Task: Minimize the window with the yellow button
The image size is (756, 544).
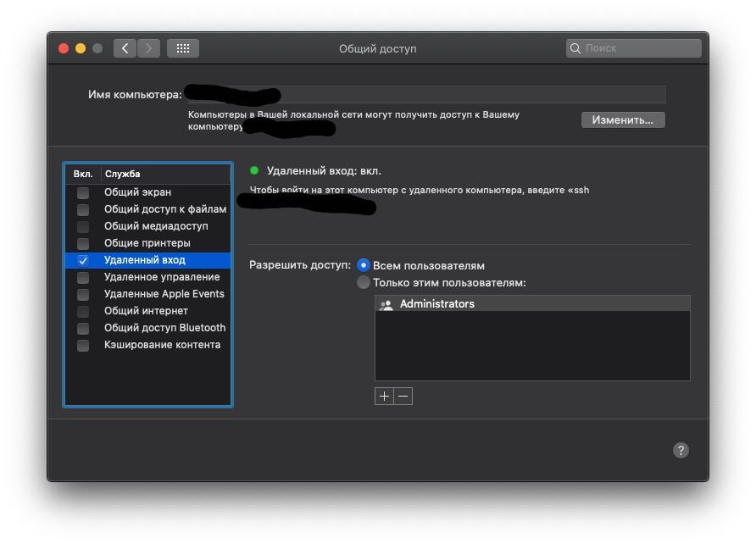Action: coord(81,48)
